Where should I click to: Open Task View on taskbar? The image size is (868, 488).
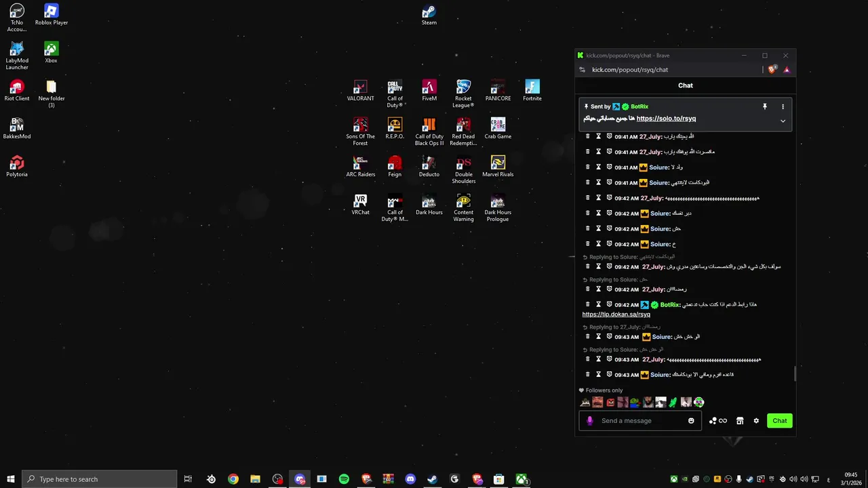[188, 479]
